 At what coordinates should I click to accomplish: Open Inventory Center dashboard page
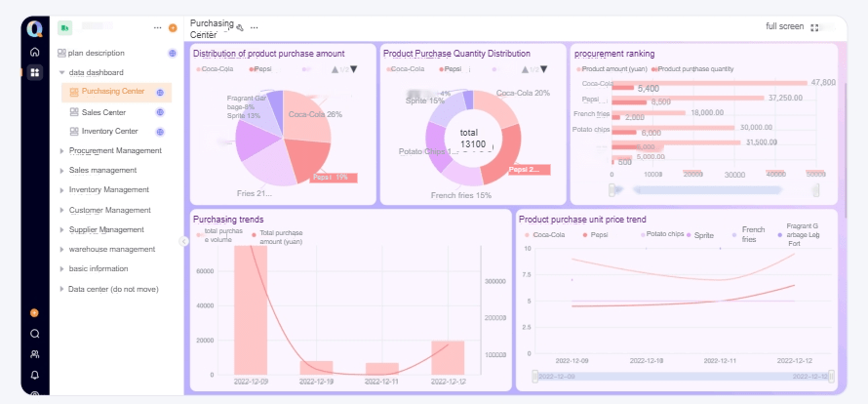(109, 131)
